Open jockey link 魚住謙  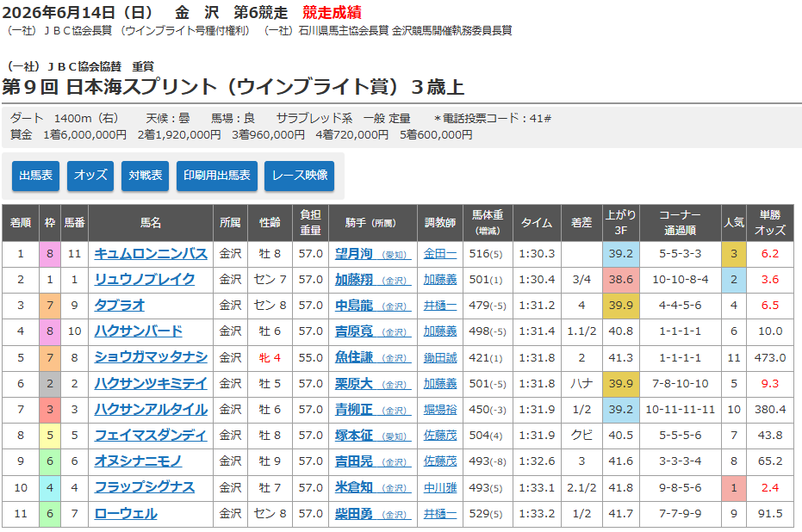click(x=373, y=357)
